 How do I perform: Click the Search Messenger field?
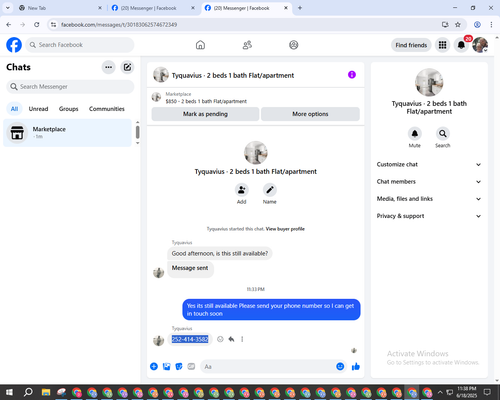tap(70, 87)
